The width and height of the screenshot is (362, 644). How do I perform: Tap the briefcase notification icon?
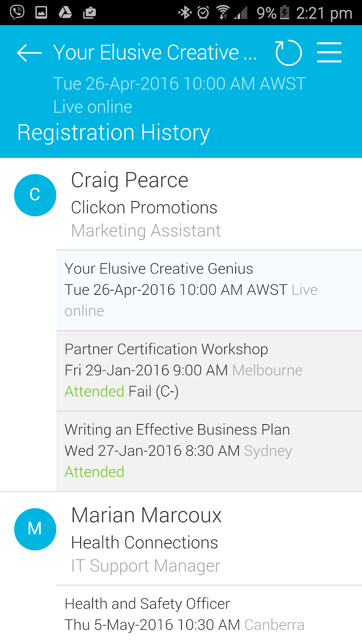tap(89, 13)
